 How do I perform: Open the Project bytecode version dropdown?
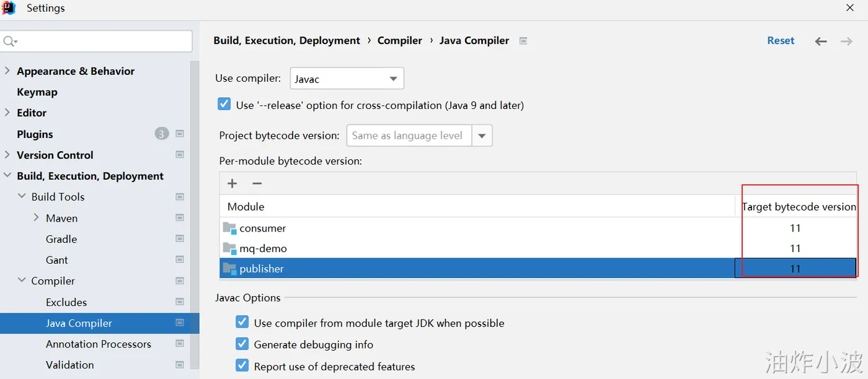[482, 136]
